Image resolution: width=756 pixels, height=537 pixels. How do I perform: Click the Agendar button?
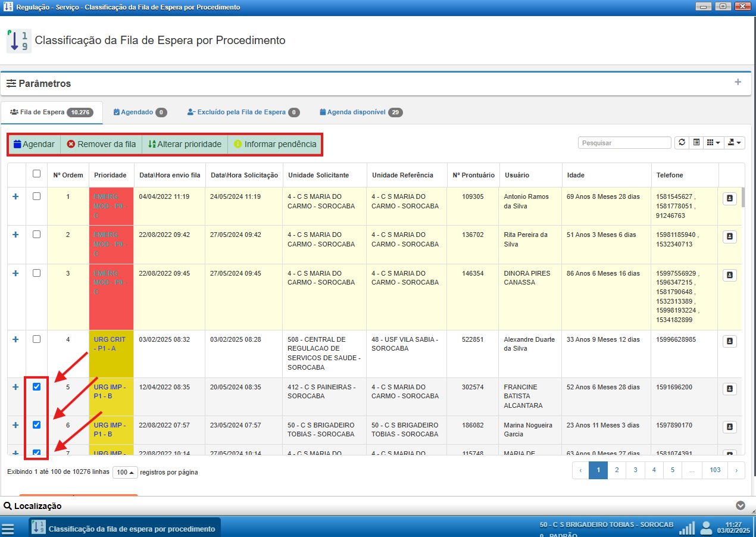pyautogui.click(x=34, y=144)
